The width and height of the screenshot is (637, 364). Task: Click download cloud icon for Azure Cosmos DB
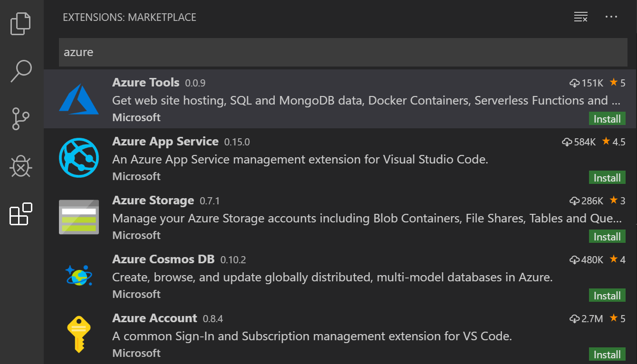[x=575, y=260]
